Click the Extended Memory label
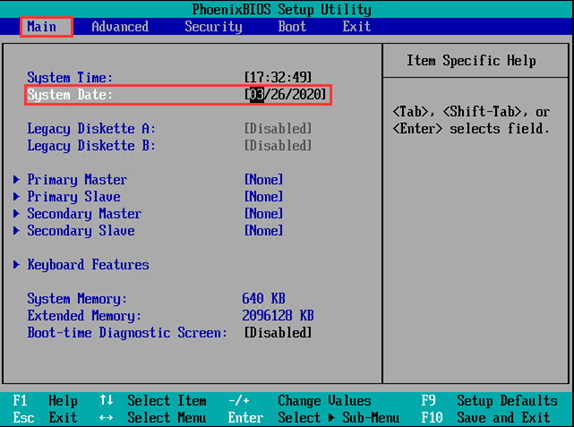 (x=84, y=316)
